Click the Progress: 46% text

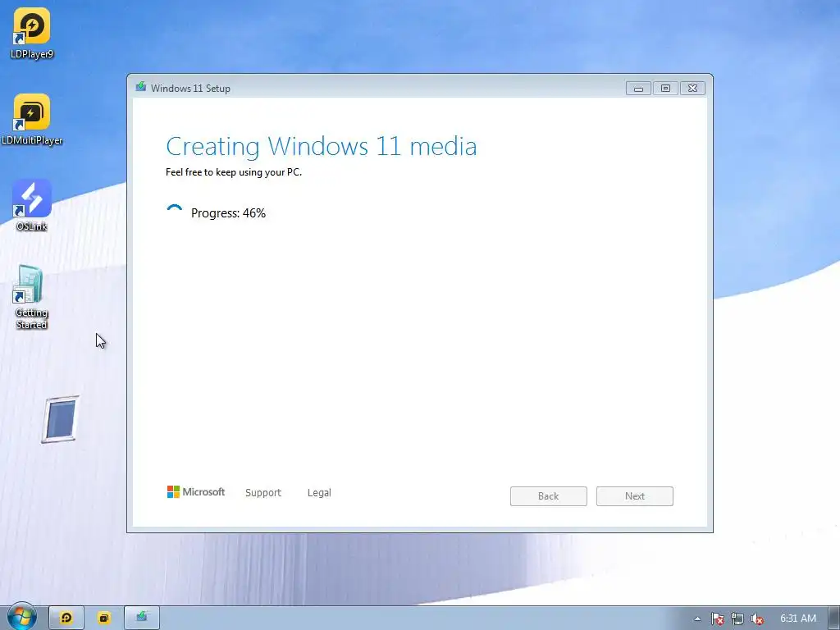(x=228, y=213)
